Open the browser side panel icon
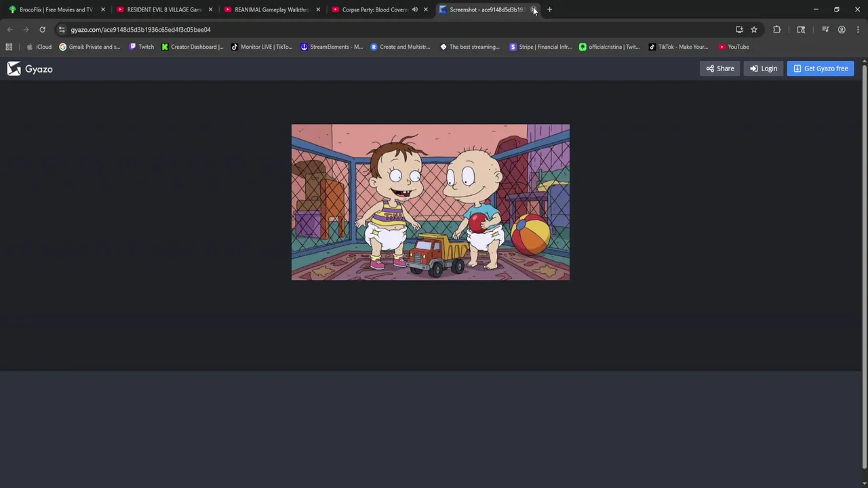 pos(801,29)
